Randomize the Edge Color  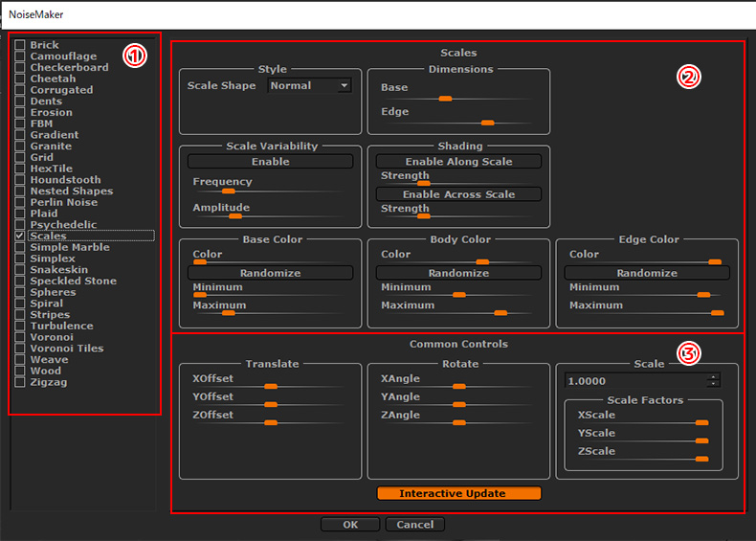coord(646,273)
